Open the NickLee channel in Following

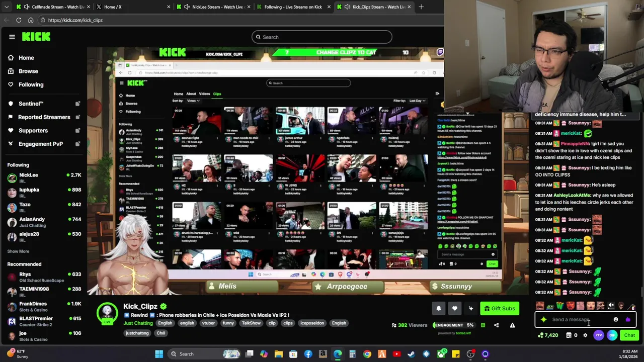point(44,177)
